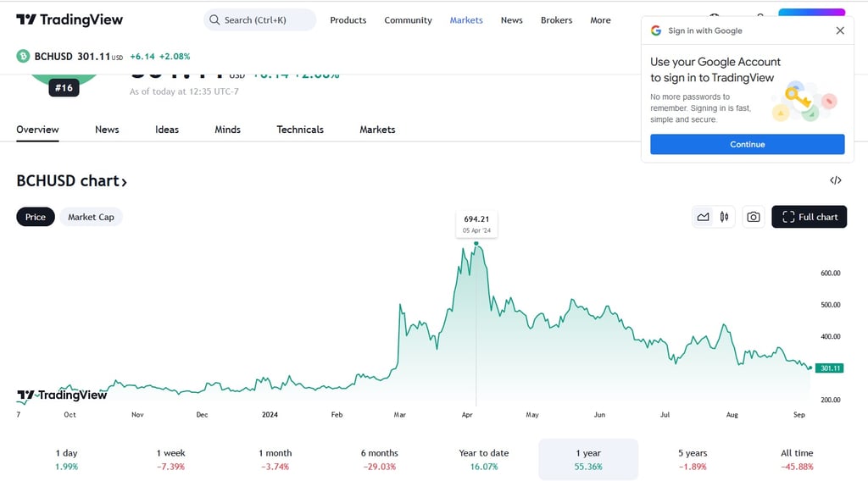Open the BCHUSD chart heading link
This screenshot has height=481, width=868.
click(71, 180)
